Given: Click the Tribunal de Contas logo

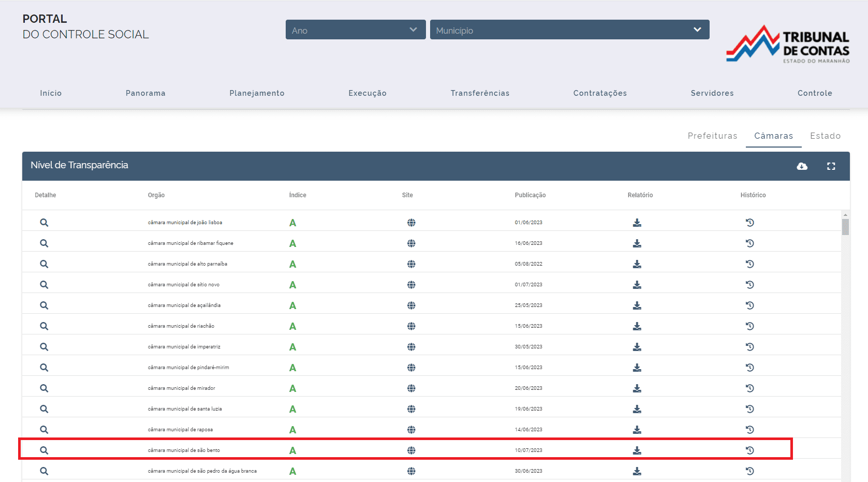Looking at the screenshot, I should 788,44.
